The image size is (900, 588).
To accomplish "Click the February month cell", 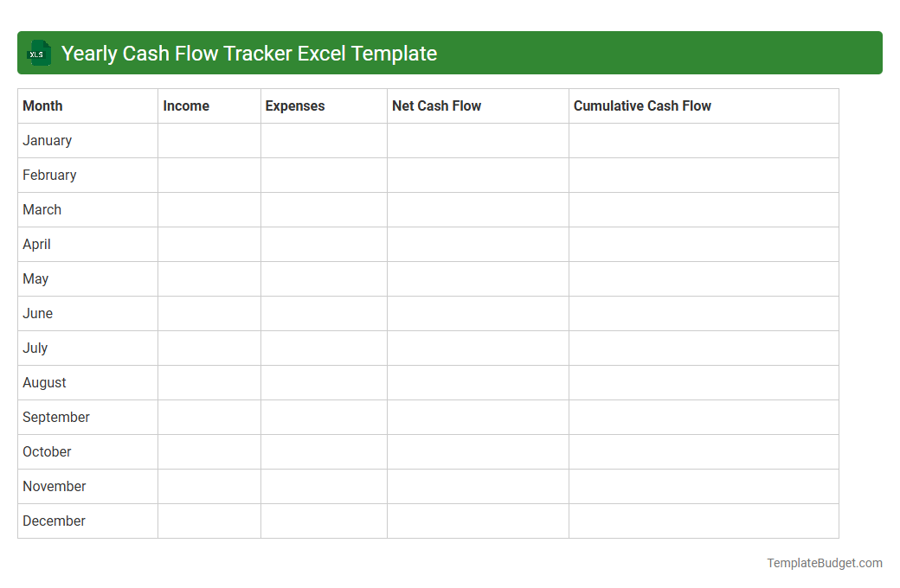I will 50,175.
